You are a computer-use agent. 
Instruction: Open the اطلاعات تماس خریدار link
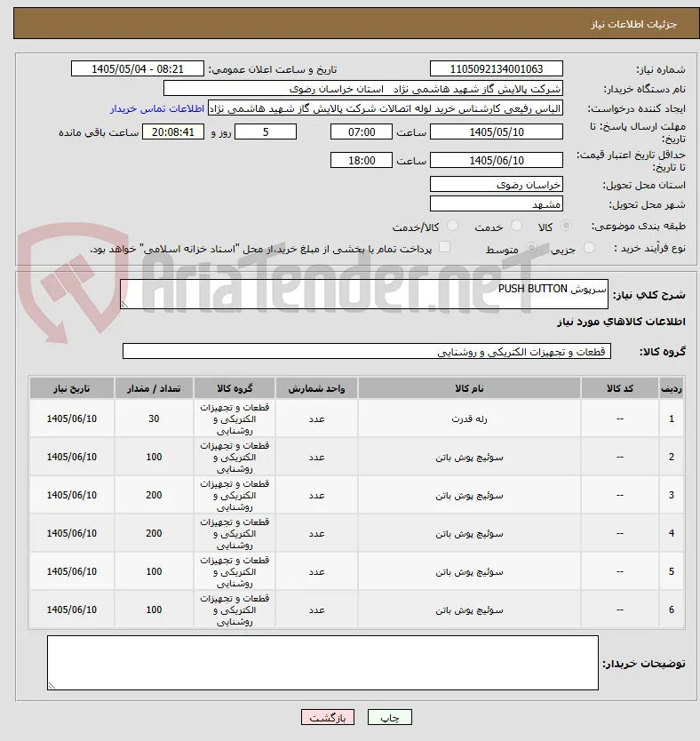tap(157, 108)
